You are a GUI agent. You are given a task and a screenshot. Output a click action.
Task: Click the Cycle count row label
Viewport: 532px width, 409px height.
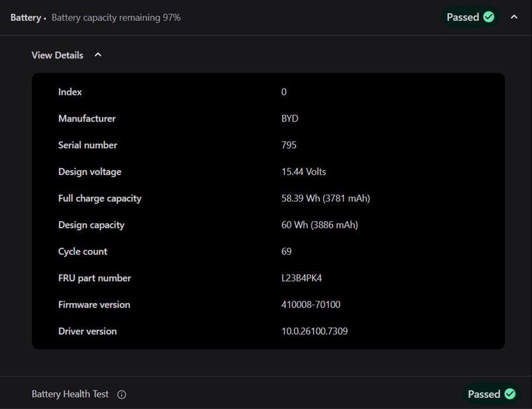click(x=83, y=251)
